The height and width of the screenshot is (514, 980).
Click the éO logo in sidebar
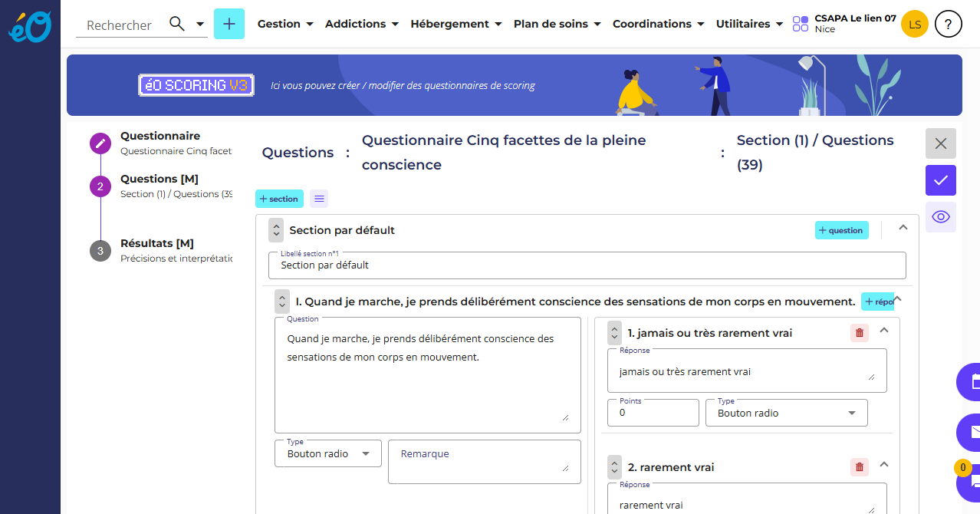(x=30, y=25)
